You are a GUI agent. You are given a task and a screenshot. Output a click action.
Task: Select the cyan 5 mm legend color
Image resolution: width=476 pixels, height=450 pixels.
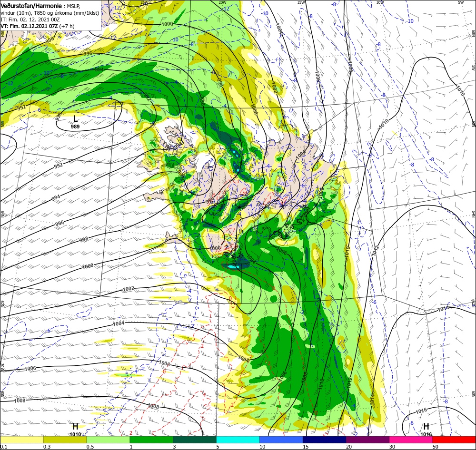pyautogui.click(x=238, y=440)
